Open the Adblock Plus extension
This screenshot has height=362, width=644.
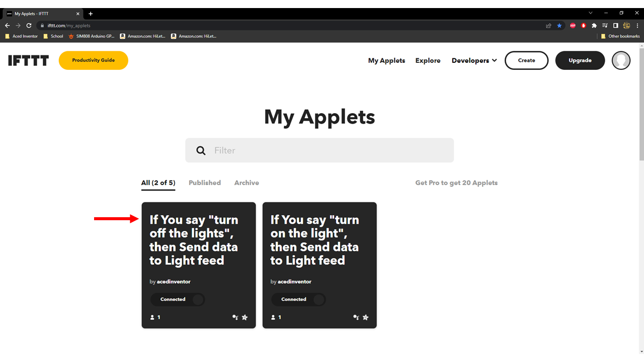click(573, 26)
